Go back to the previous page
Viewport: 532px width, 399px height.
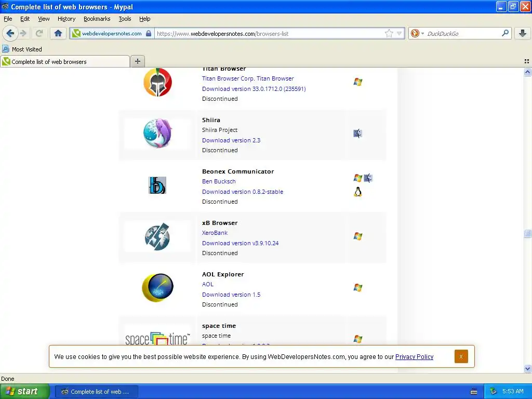coord(10,33)
